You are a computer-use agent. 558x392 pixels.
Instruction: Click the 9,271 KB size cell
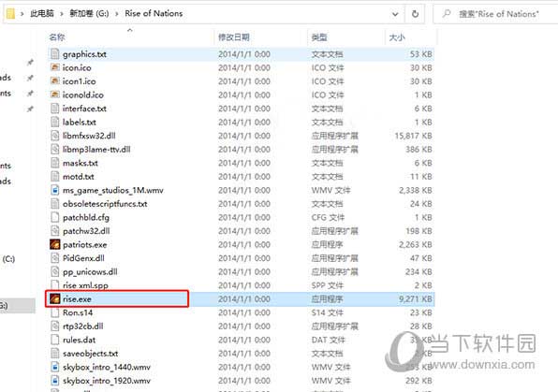416,298
